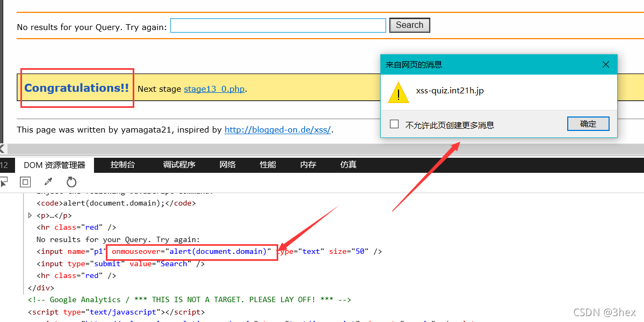Click inside the query text input field
The width and height of the screenshot is (644, 322).
point(278,26)
